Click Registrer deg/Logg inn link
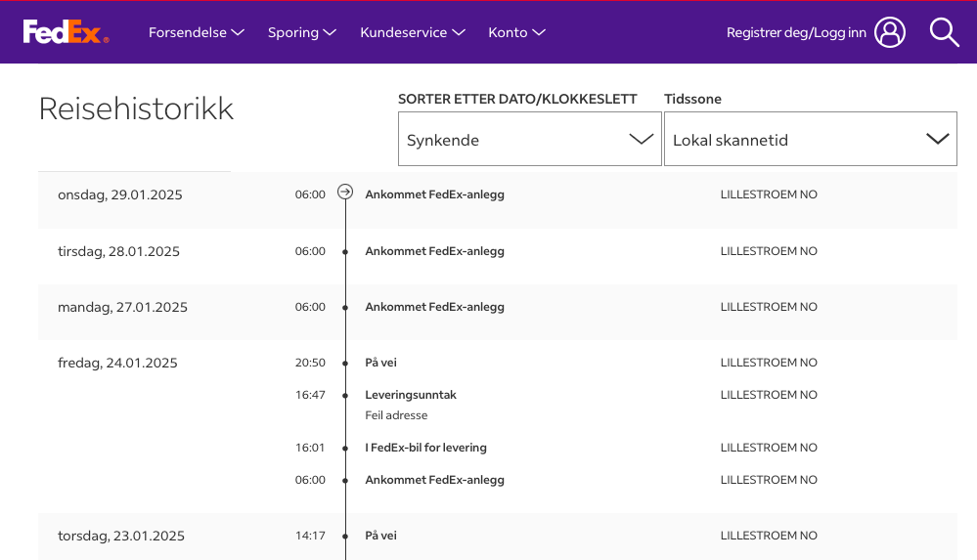Image resolution: width=977 pixels, height=560 pixels. 796,32
